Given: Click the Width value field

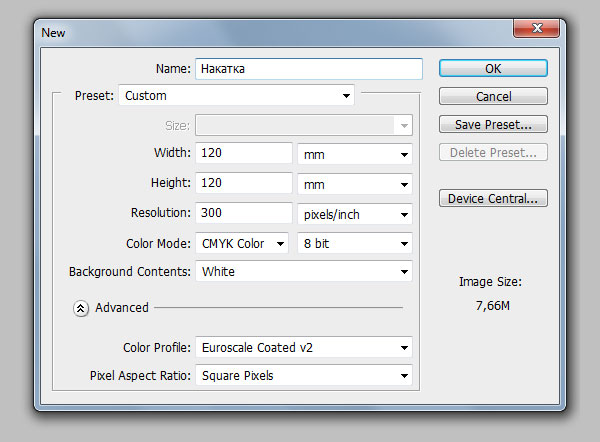Looking at the screenshot, I should tap(244, 154).
